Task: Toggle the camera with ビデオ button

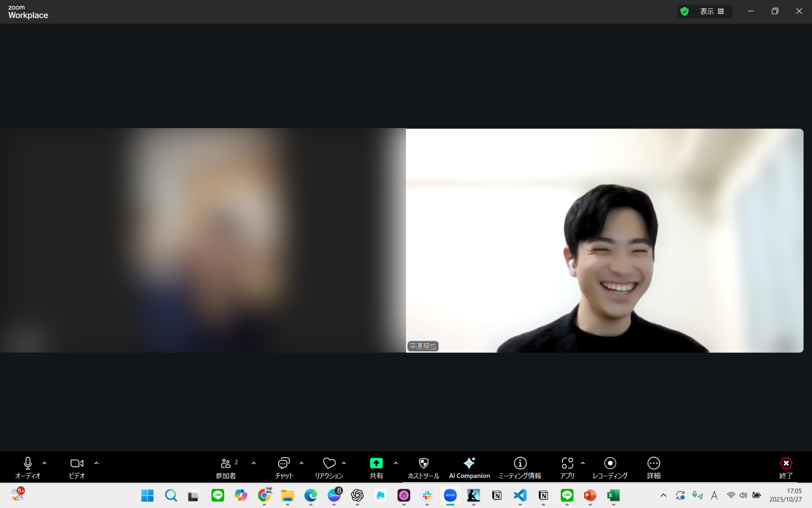Action: (77, 468)
